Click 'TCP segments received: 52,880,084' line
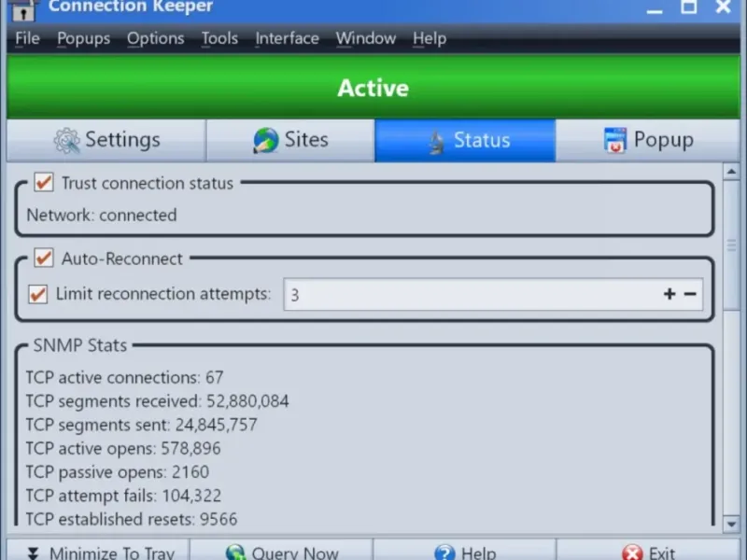Image resolution: width=747 pixels, height=560 pixels. [x=157, y=401]
